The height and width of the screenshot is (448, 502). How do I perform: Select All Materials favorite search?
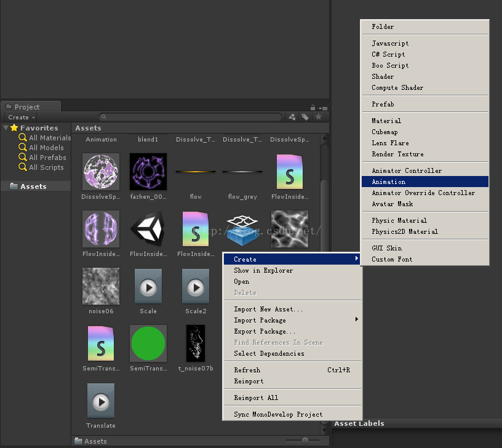pyautogui.click(x=45, y=138)
